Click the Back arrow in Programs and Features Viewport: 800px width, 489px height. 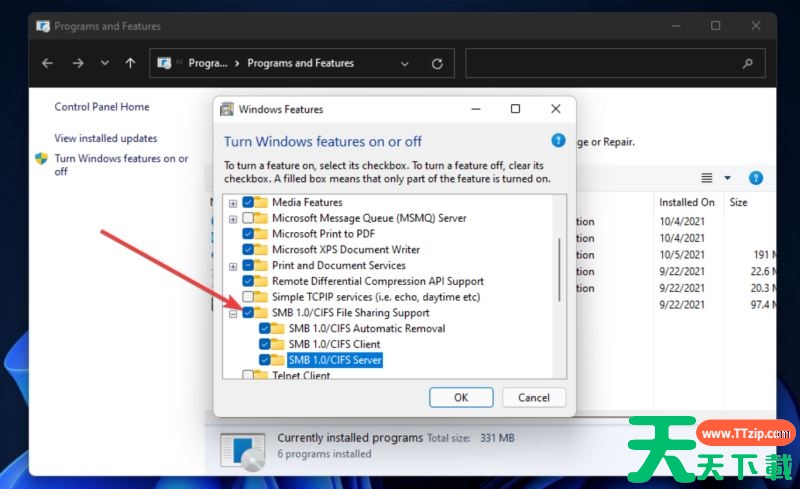point(47,63)
